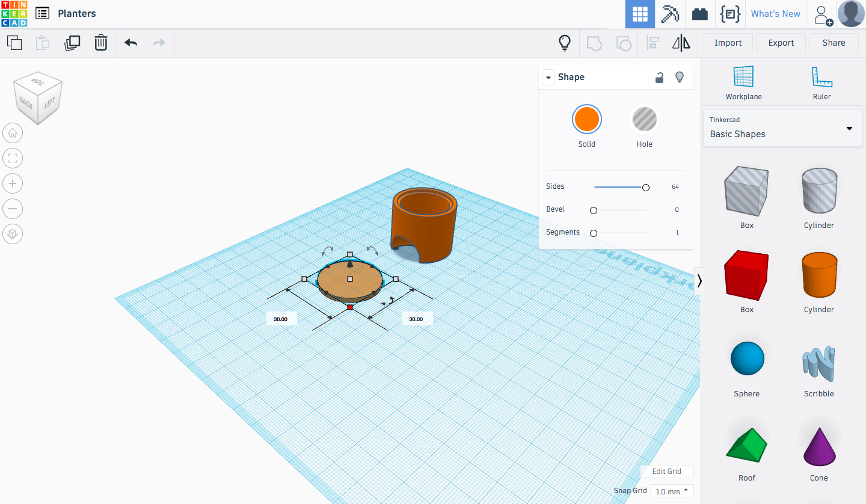Undo the last action
This screenshot has height=504, width=866.
[131, 43]
